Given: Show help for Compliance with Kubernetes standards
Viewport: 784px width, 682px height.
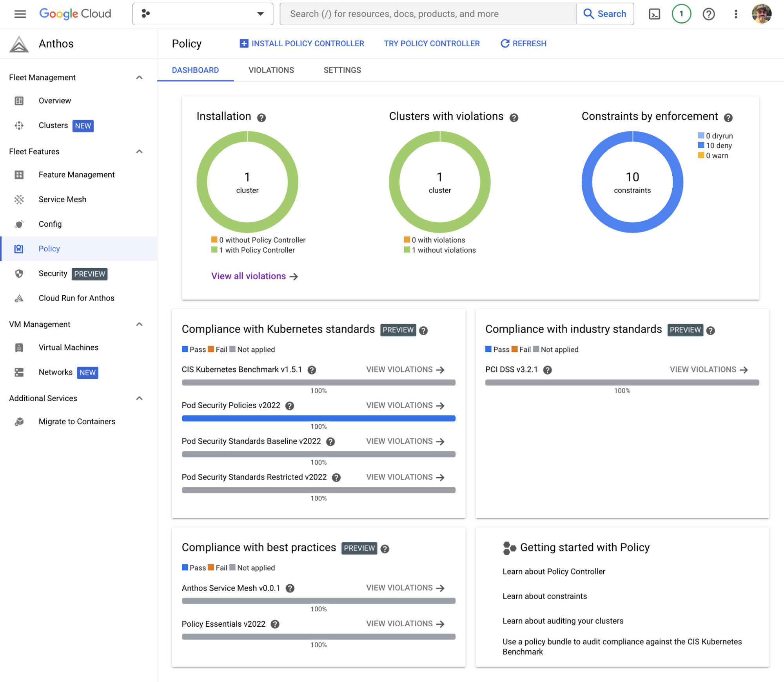Looking at the screenshot, I should point(423,331).
